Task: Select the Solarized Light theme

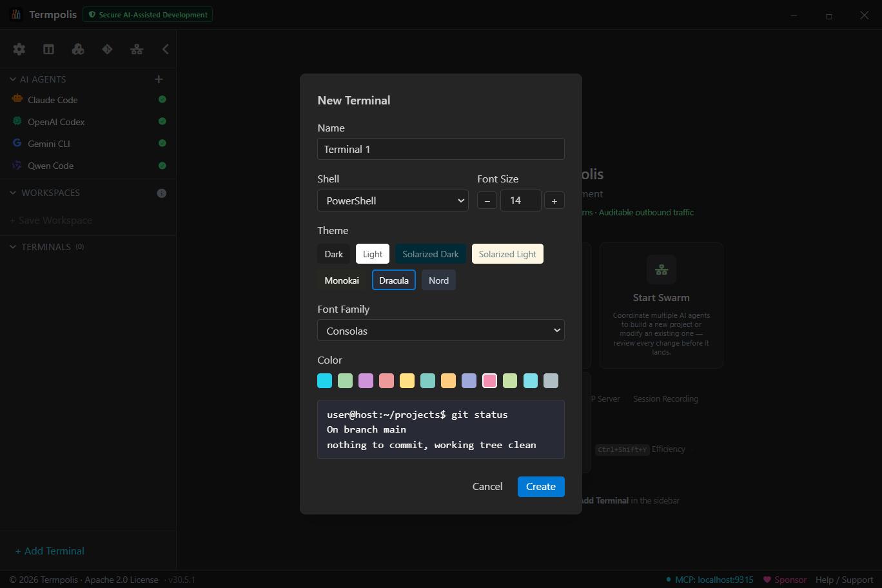Action: [507, 254]
